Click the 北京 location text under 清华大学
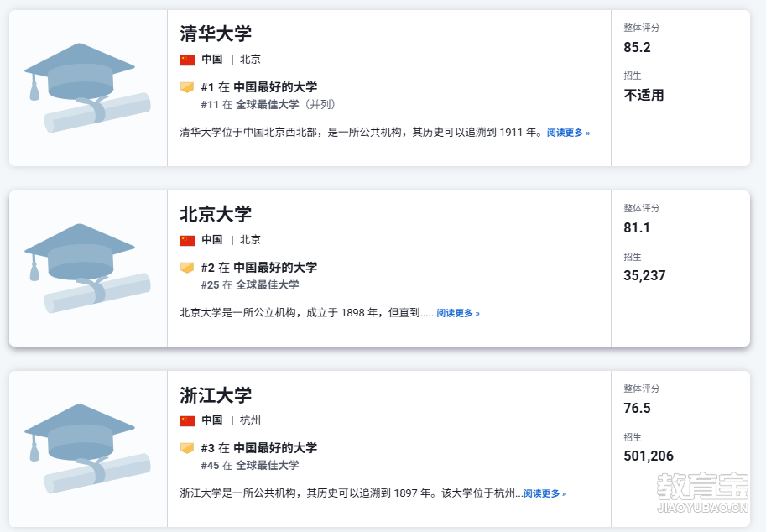 (x=250, y=59)
